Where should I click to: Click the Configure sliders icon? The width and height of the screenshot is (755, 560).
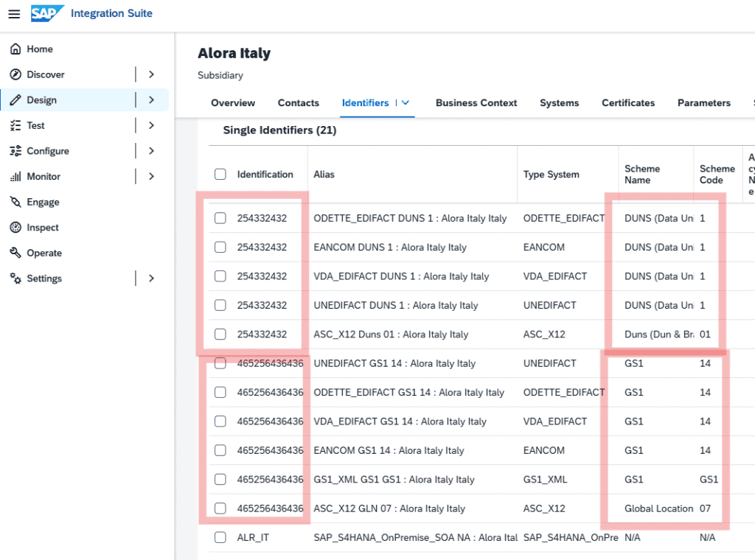coord(15,151)
